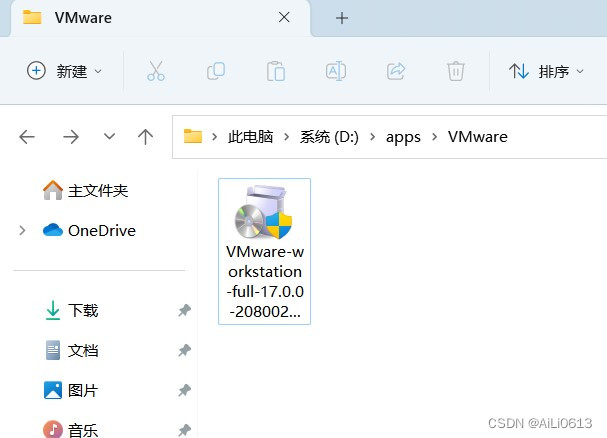Open the 新建 (New) menu
Image resolution: width=607 pixels, height=438 pixels.
click(x=65, y=71)
